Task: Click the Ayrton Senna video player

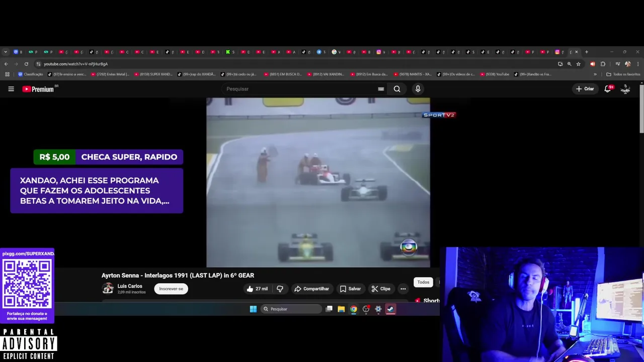Action: 318,183
